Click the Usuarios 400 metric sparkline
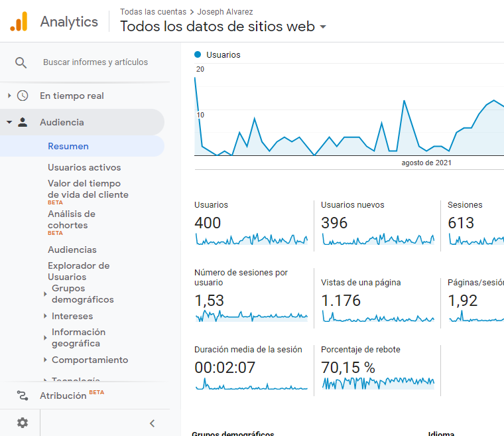The image size is (504, 436). pos(251,240)
